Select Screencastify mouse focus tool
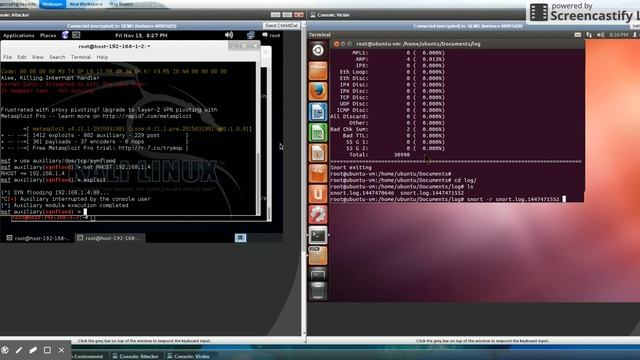The image size is (640, 360). 5,350
